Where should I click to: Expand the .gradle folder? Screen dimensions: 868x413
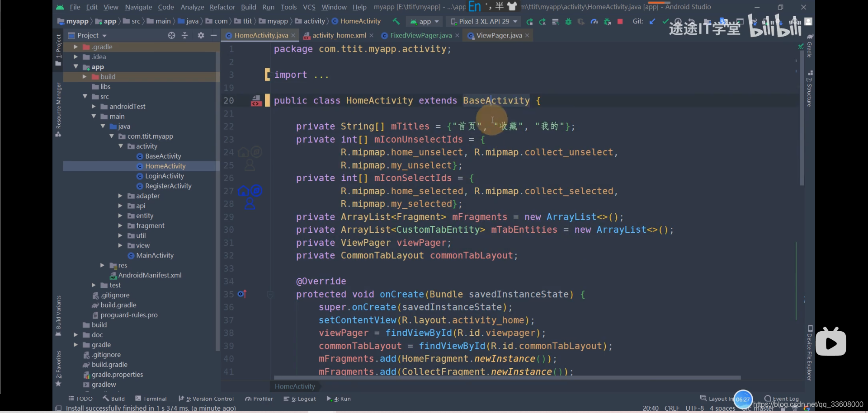point(75,47)
